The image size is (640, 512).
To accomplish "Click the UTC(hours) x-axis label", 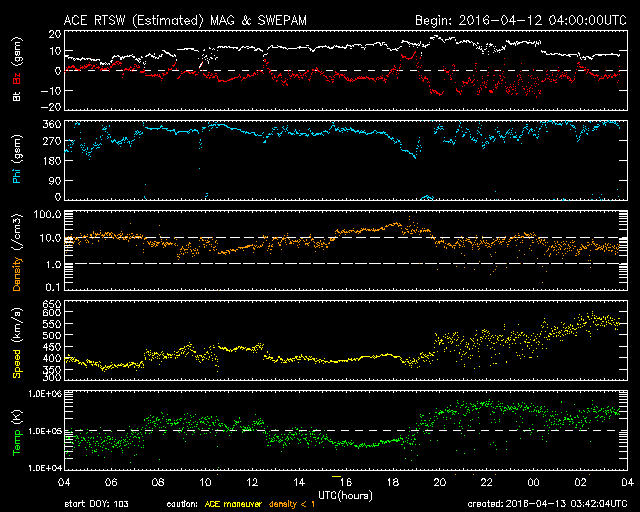I will click(344, 493).
